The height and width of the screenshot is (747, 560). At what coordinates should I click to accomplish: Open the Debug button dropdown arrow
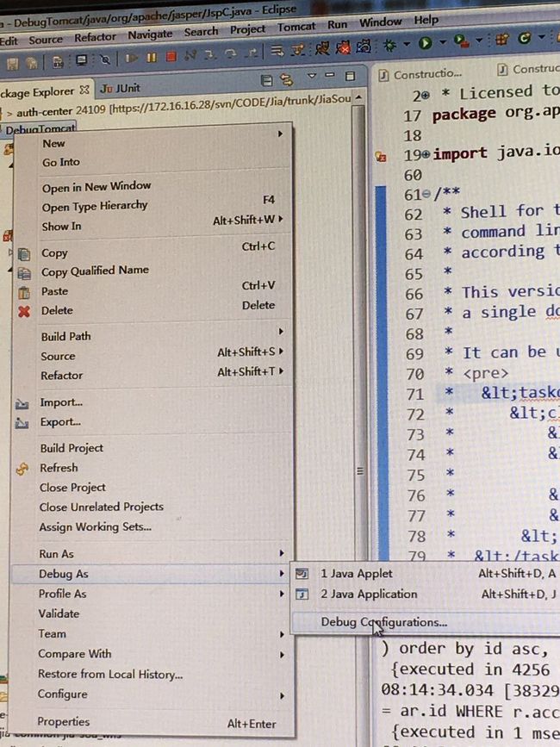point(407,44)
